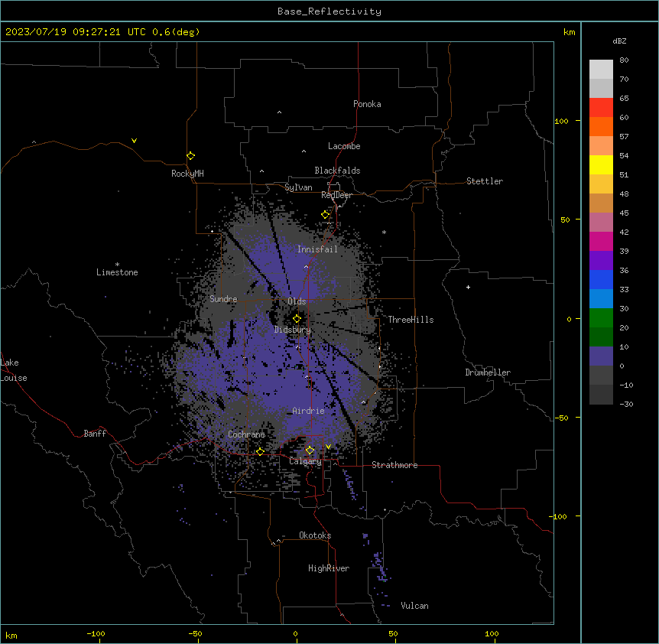Click the asterisk marker east of Innisfail
This screenshot has height=644, width=659.
point(384,232)
